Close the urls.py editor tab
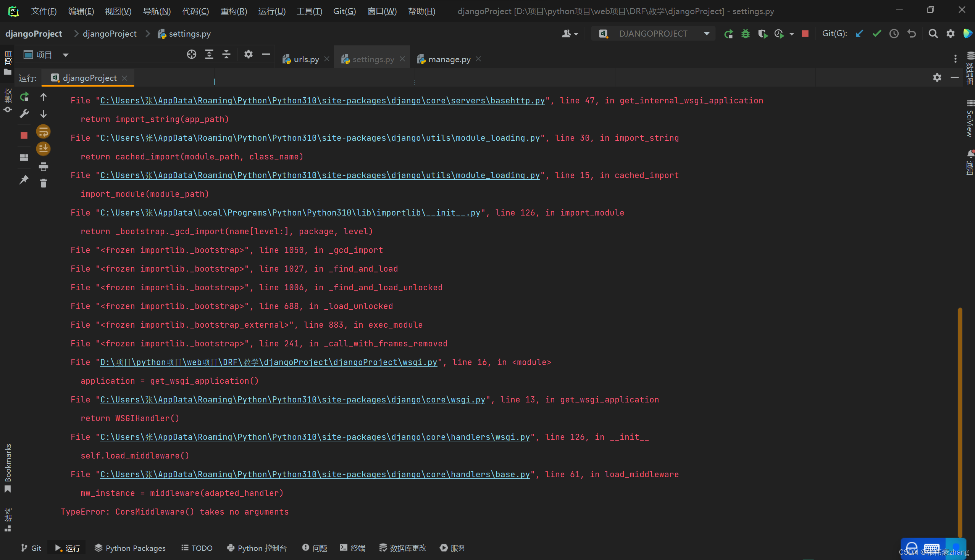 pos(327,59)
